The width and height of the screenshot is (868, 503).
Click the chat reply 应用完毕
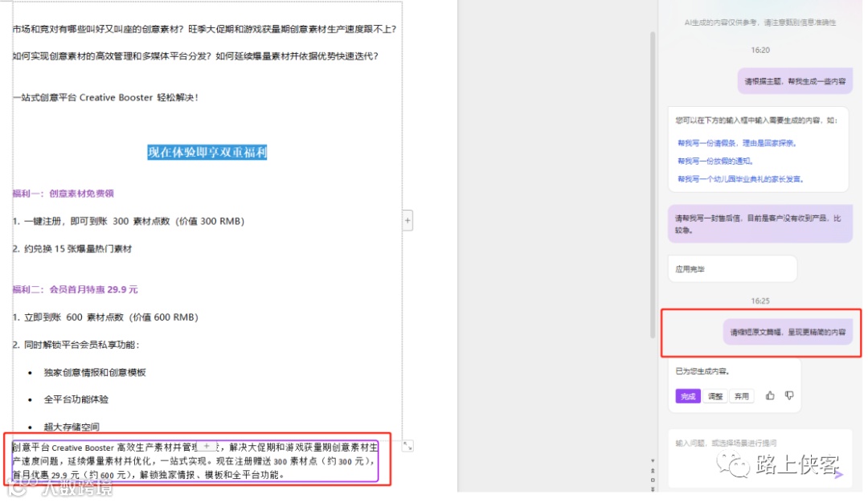coord(732,269)
